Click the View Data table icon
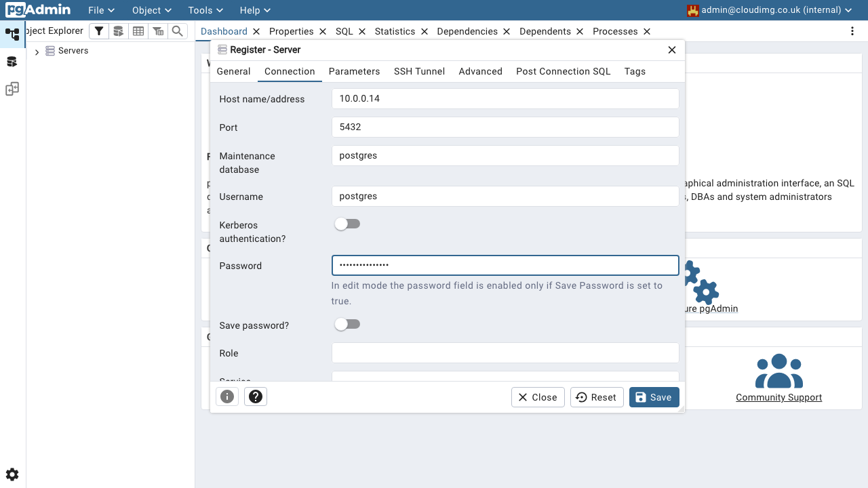 click(x=138, y=31)
